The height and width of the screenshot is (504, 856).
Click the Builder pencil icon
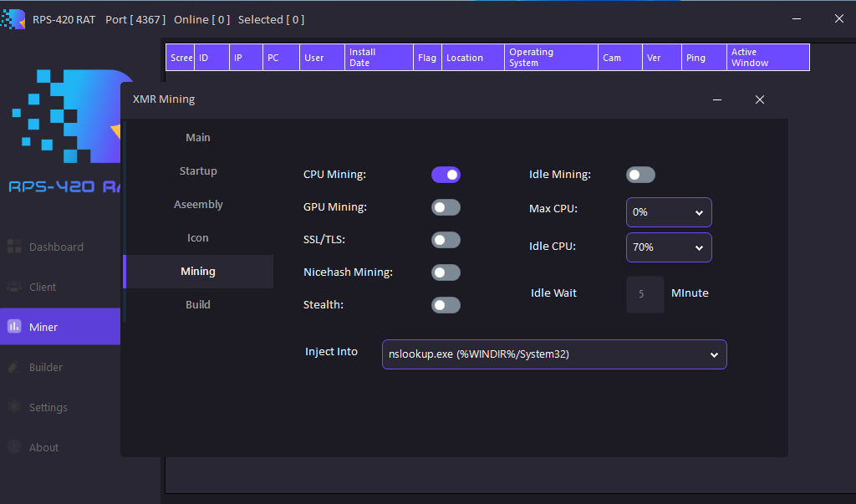[14, 367]
